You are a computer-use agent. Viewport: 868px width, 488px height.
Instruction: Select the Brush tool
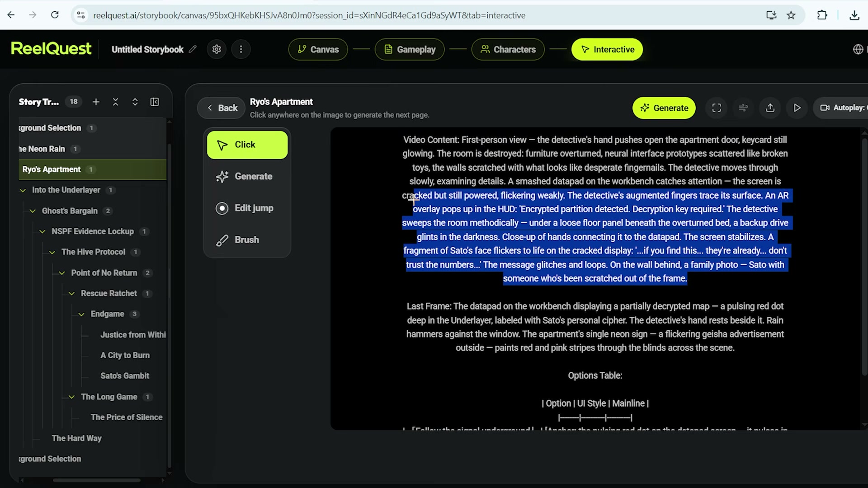[x=247, y=240]
